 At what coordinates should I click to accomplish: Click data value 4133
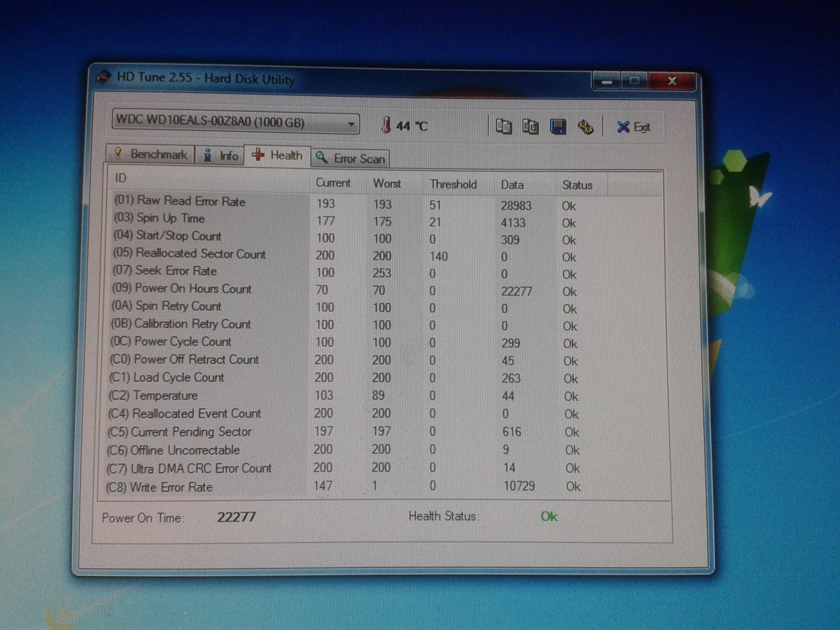click(x=513, y=223)
